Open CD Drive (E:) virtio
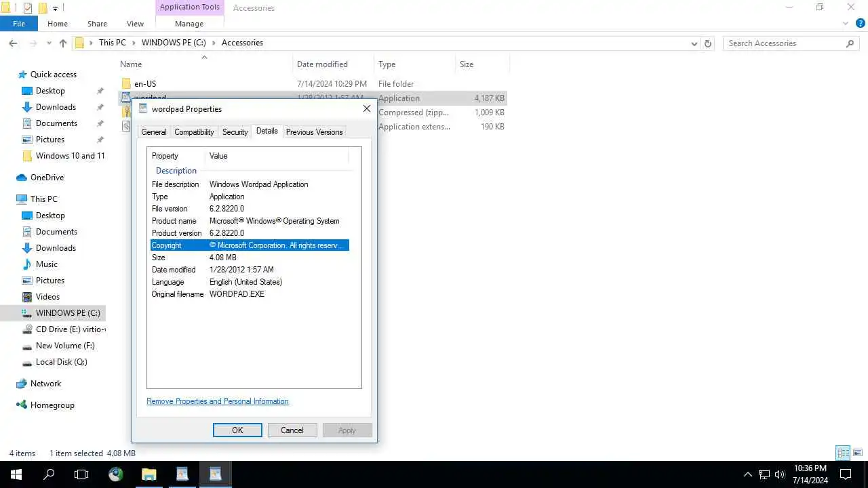This screenshot has width=868, height=488. pyautogui.click(x=71, y=329)
